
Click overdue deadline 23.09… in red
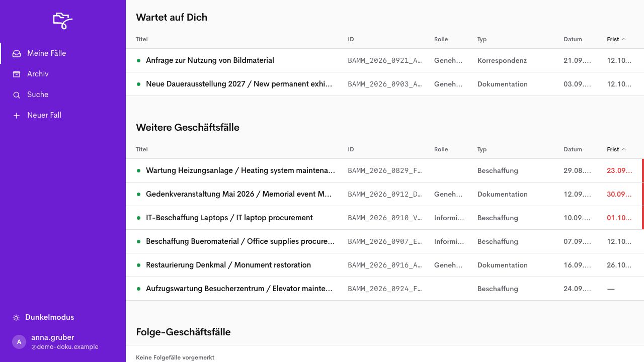619,170
